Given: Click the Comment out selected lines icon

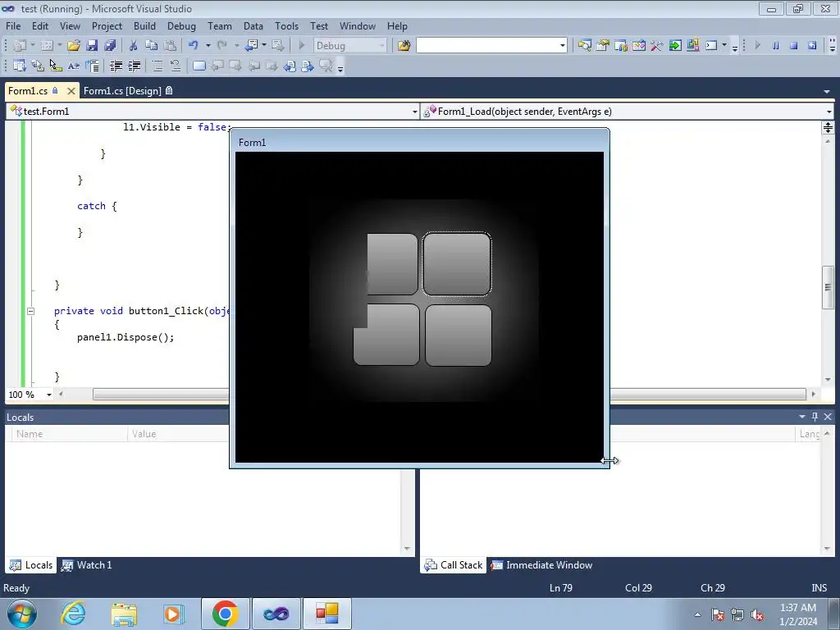Looking at the screenshot, I should [157, 66].
